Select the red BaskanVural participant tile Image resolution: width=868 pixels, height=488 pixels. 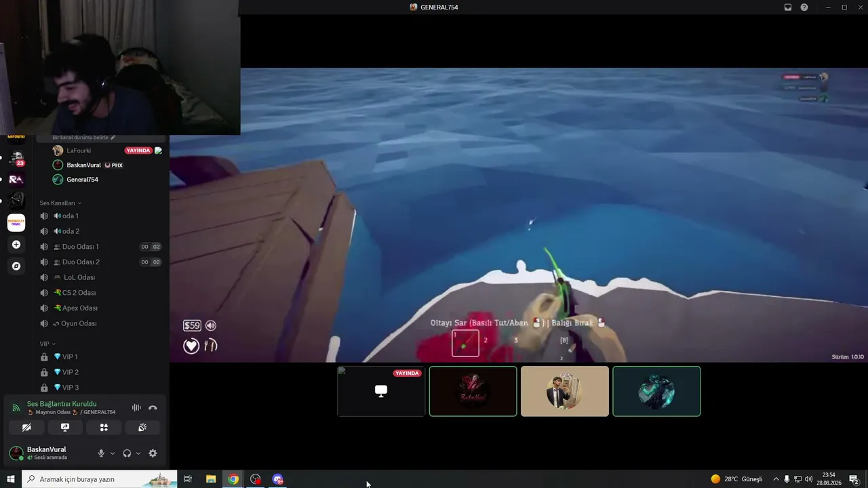click(x=473, y=391)
